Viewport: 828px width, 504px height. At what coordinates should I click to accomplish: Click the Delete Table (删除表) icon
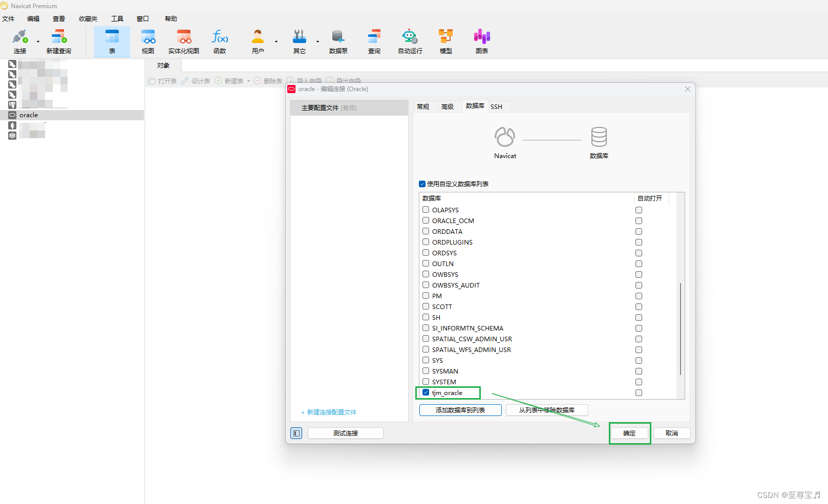click(258, 81)
